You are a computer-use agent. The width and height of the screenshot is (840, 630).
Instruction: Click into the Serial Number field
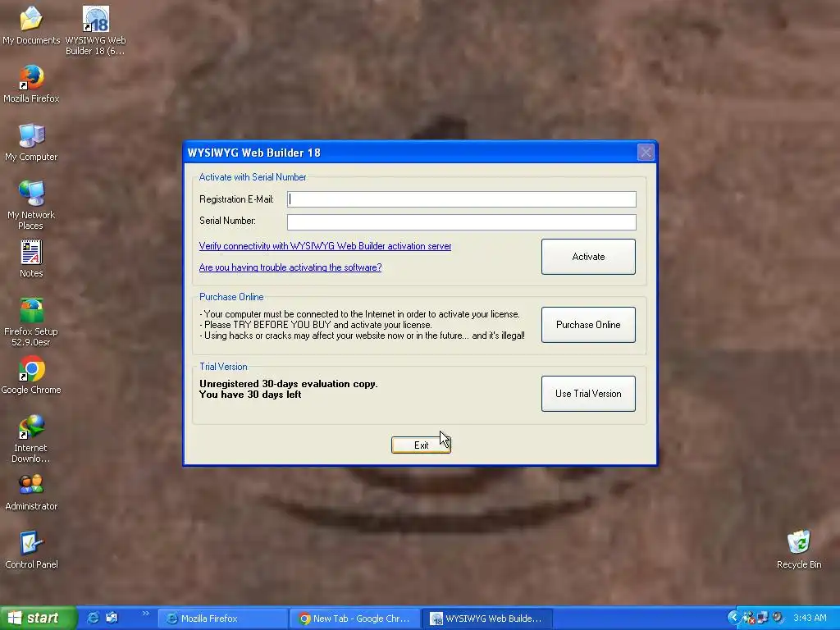pos(461,222)
